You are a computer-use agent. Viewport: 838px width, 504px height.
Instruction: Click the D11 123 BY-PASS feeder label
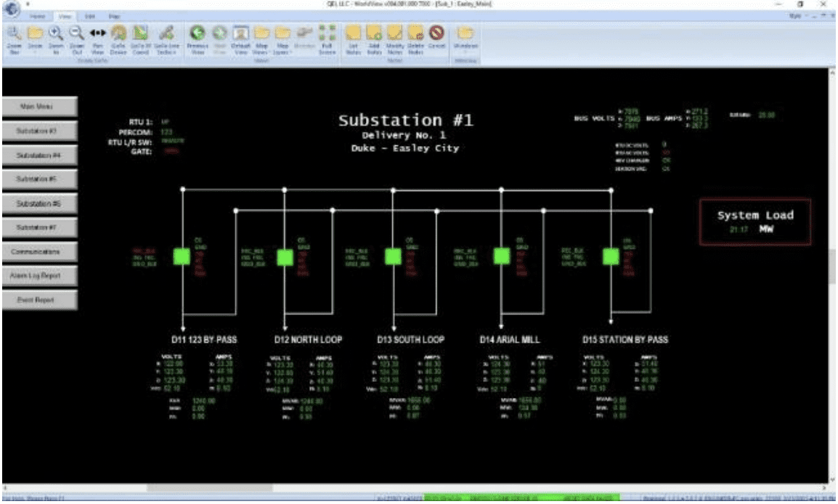tap(203, 339)
